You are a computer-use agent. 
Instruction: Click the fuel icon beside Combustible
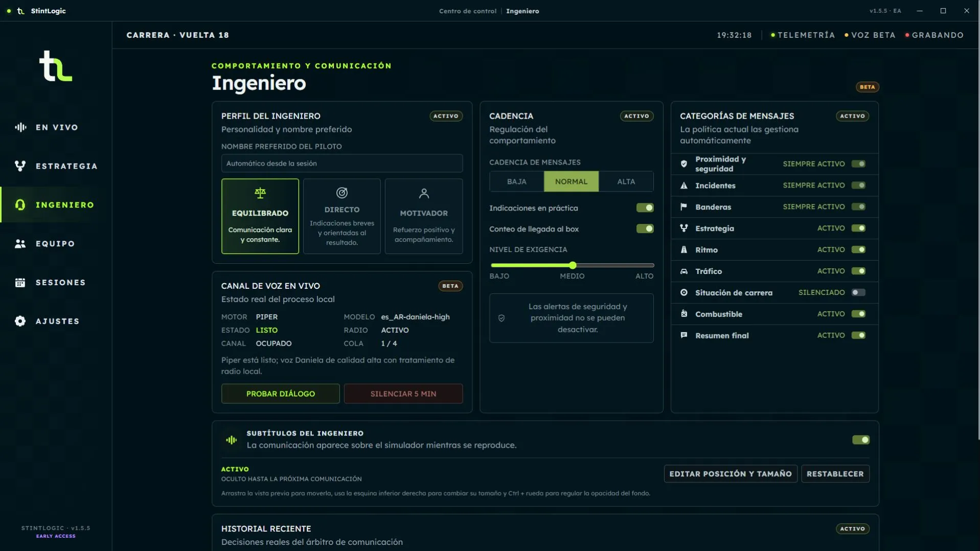point(684,314)
